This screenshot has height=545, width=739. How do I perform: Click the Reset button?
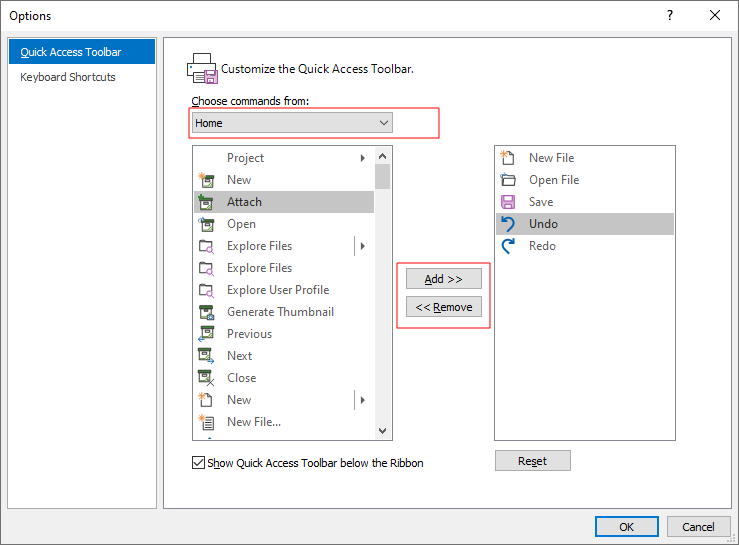(x=532, y=461)
